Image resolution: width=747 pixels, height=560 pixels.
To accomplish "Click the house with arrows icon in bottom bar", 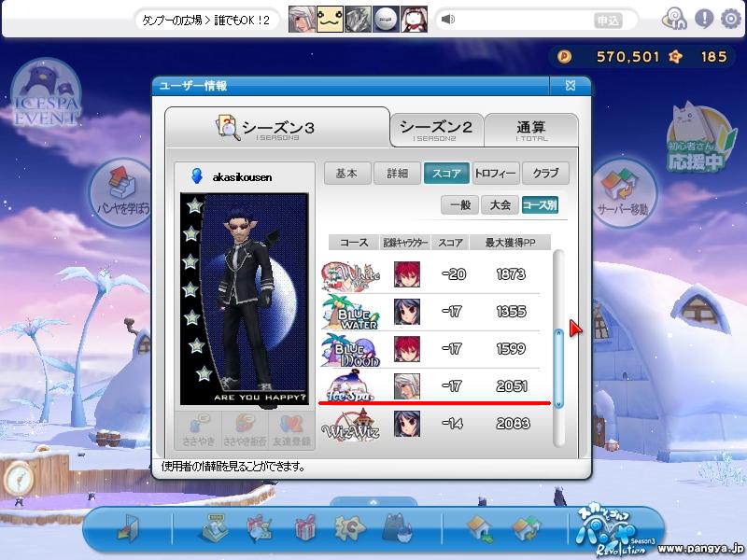I will tap(526, 528).
